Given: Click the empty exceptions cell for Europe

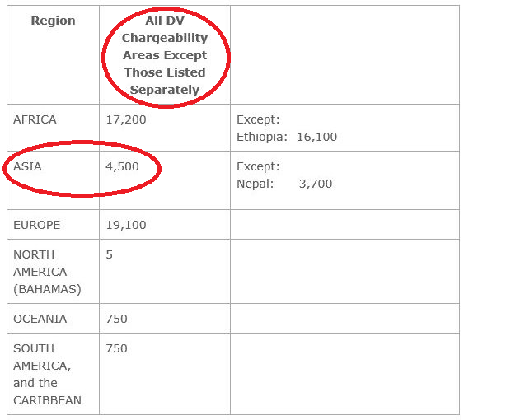Looking at the screenshot, I should [x=344, y=225].
